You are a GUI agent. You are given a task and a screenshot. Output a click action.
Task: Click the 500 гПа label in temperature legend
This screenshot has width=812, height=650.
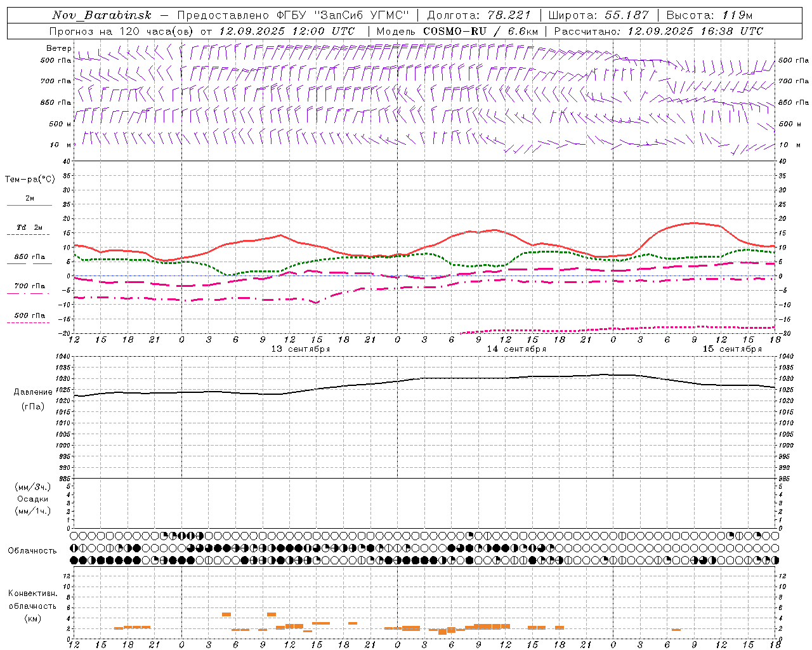coord(30,315)
